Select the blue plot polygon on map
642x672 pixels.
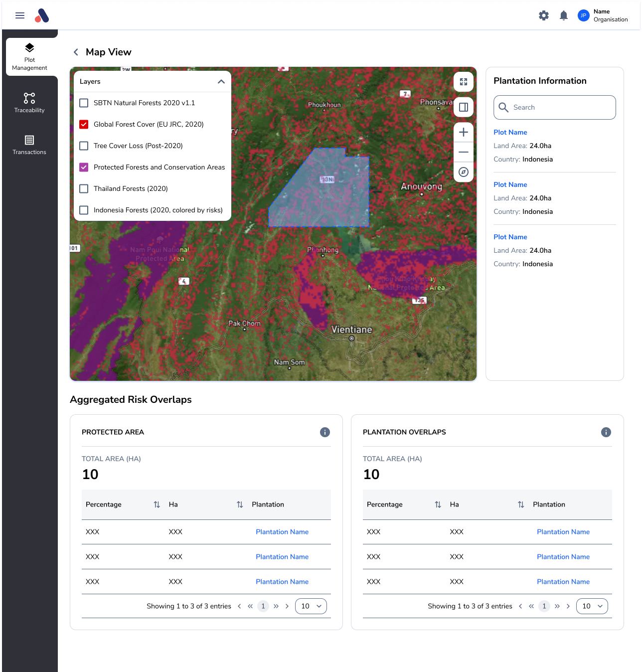pos(324,192)
